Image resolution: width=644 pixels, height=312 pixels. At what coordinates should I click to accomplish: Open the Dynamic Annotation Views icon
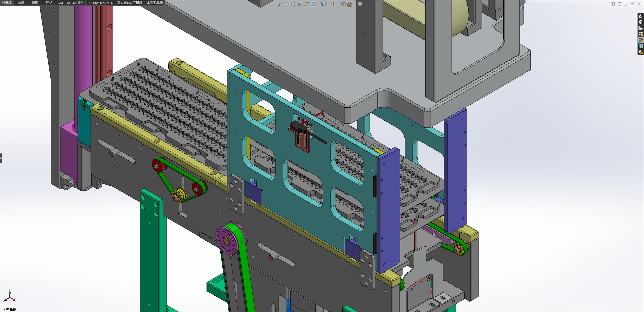(306, 4)
